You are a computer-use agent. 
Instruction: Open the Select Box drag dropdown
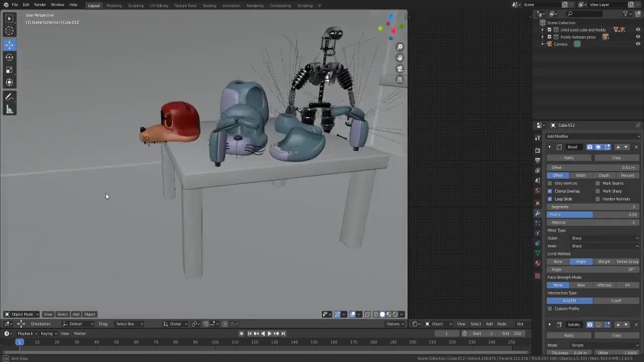(x=129, y=324)
